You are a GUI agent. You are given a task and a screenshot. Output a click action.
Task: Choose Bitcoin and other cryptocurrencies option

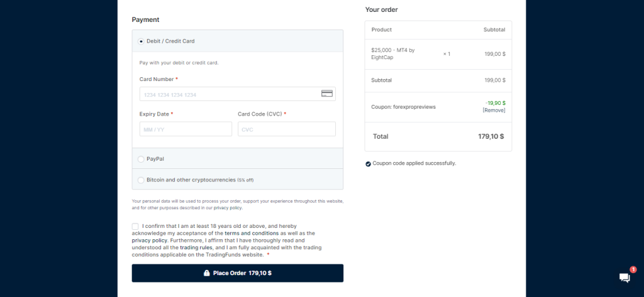(x=141, y=180)
